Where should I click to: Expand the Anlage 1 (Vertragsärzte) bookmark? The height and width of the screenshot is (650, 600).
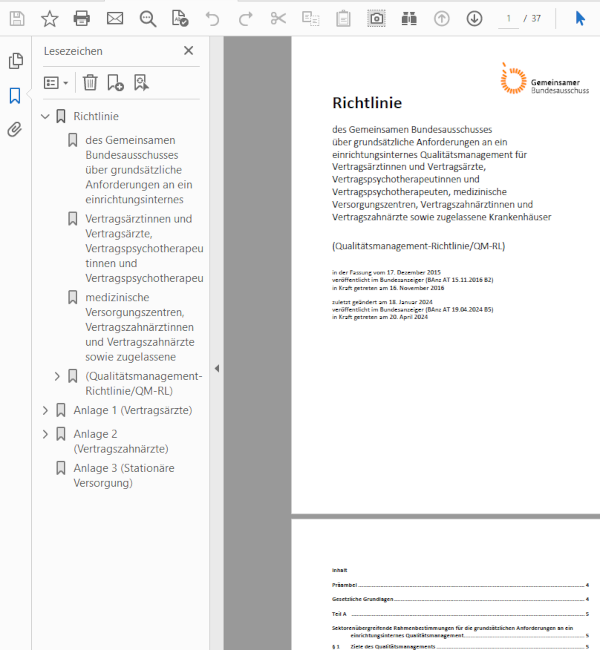(x=45, y=410)
